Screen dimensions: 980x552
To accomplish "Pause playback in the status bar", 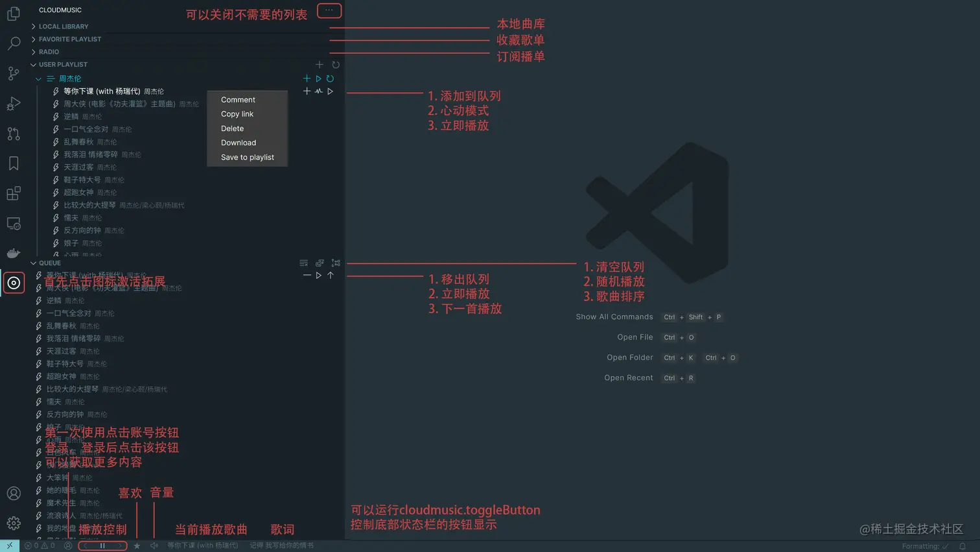I will point(102,546).
